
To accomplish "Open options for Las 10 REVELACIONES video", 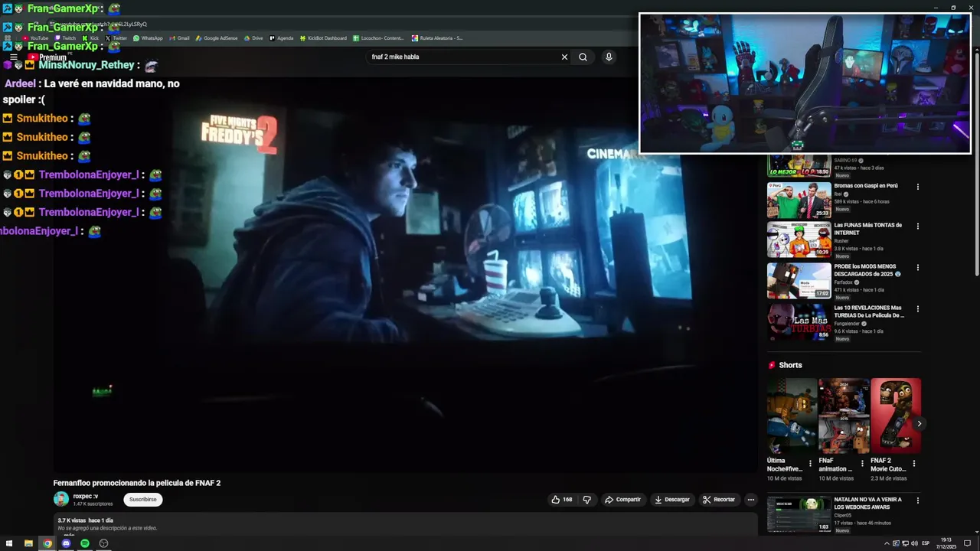I will (917, 309).
